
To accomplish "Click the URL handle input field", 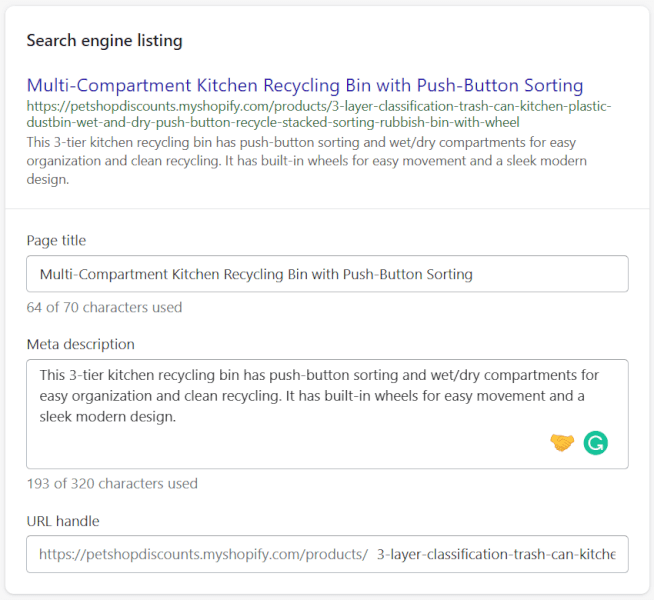I will (327, 554).
